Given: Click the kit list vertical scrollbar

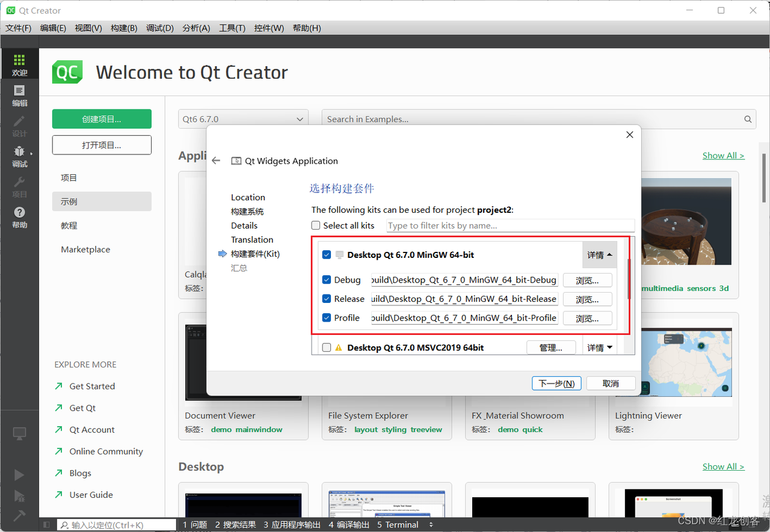Looking at the screenshot, I should [629, 279].
